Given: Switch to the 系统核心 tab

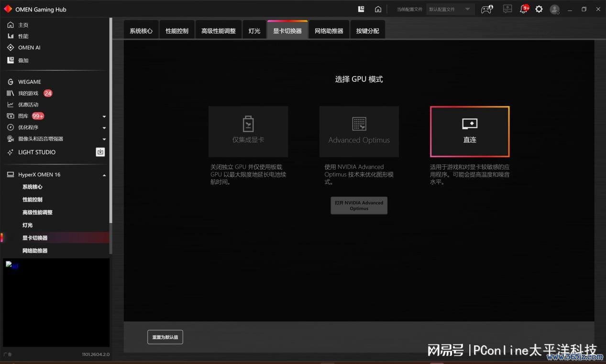Looking at the screenshot, I should pyautogui.click(x=141, y=31).
